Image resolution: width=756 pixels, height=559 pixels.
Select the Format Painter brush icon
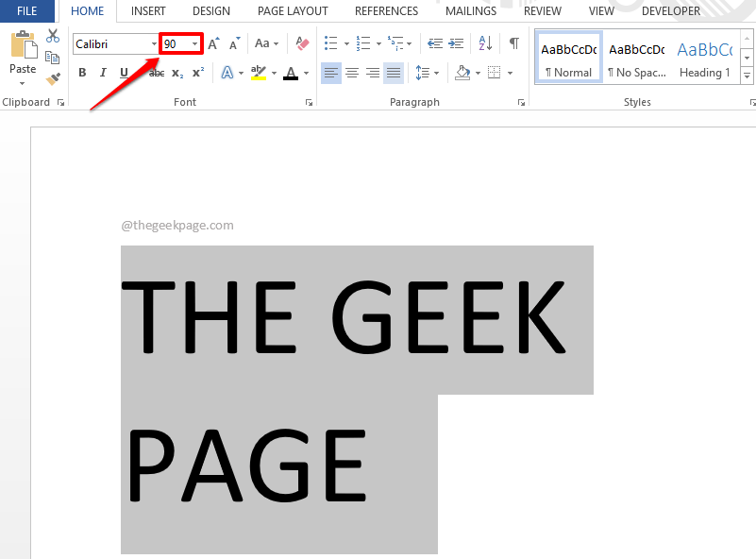coord(53,79)
